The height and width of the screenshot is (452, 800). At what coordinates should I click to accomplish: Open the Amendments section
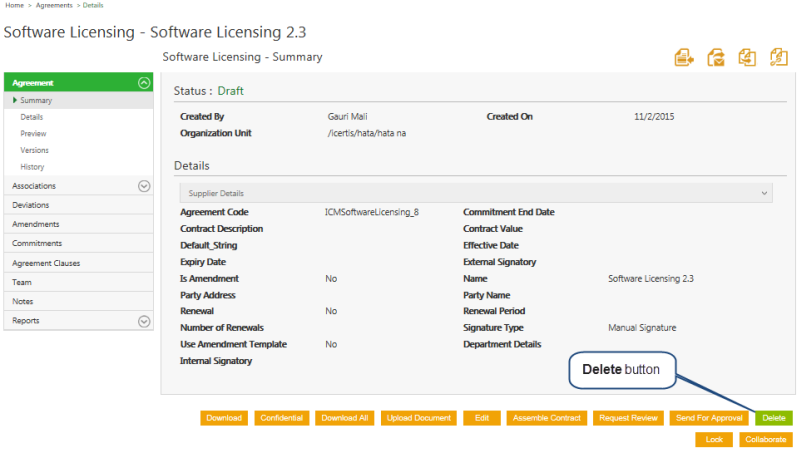point(79,224)
